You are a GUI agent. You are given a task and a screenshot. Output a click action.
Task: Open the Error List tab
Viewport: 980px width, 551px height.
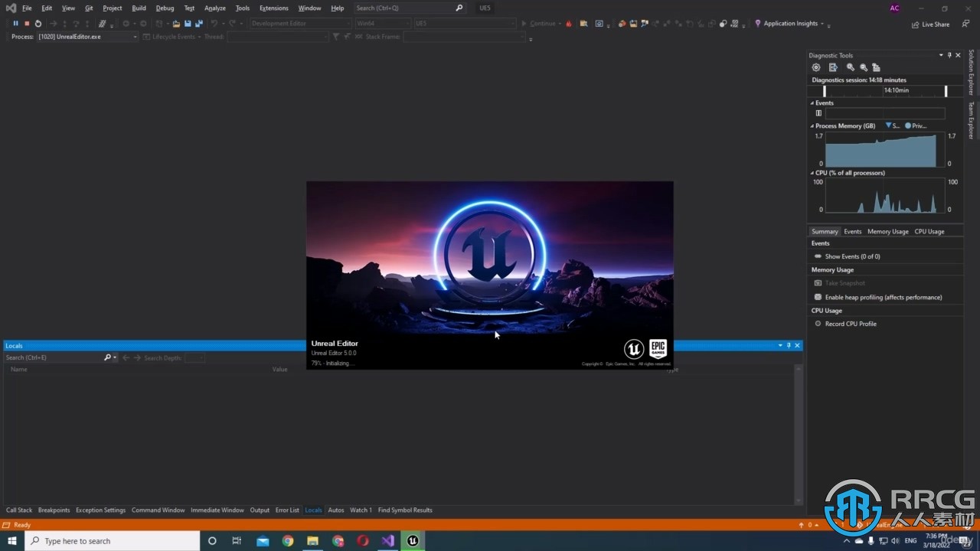[x=287, y=510]
